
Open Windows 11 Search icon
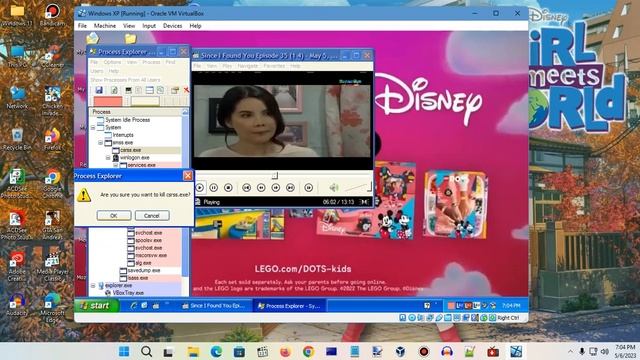[147, 351]
